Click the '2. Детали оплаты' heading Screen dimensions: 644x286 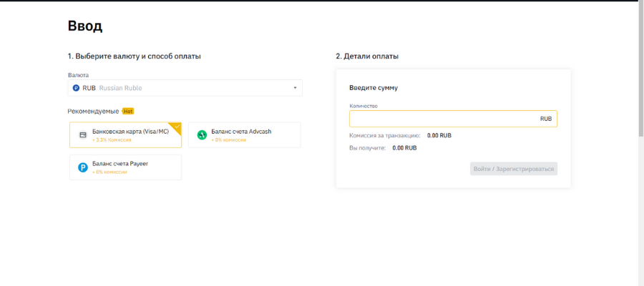tap(367, 56)
